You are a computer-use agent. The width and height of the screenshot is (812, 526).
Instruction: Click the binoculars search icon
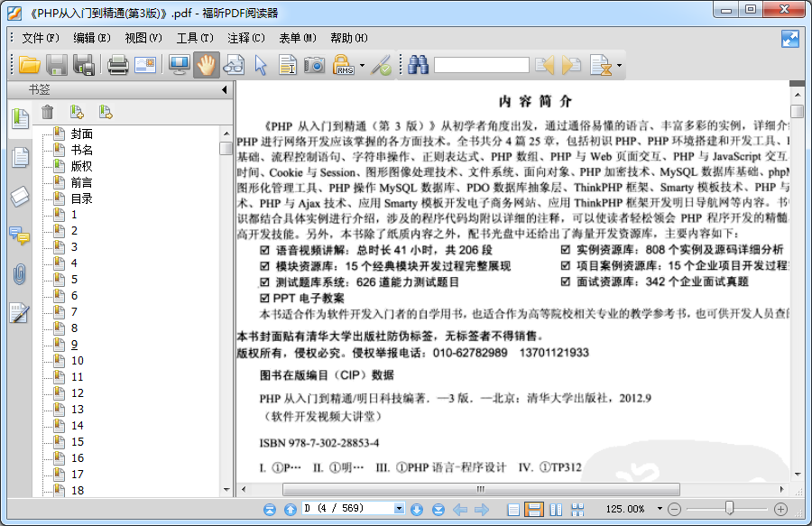(418, 65)
